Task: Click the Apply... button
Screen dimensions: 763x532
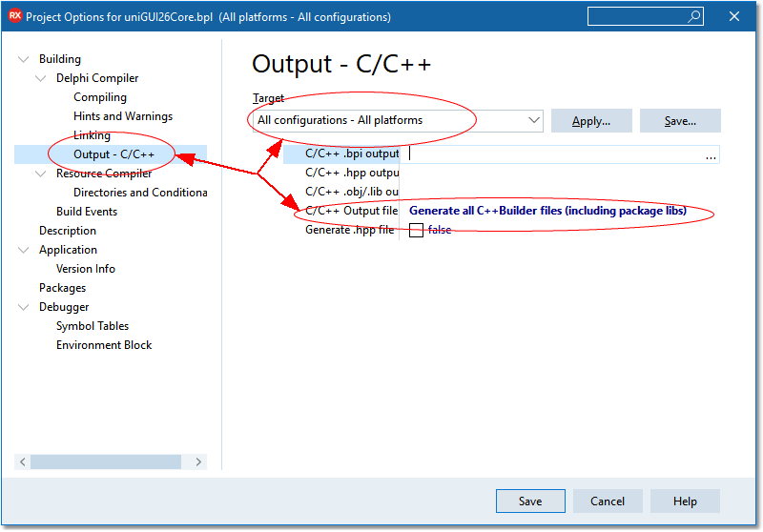Action: (591, 121)
